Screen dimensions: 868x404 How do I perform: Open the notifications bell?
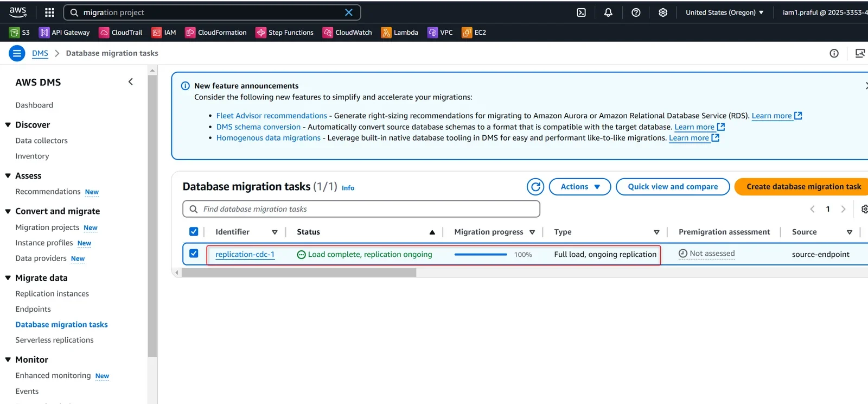click(x=608, y=12)
